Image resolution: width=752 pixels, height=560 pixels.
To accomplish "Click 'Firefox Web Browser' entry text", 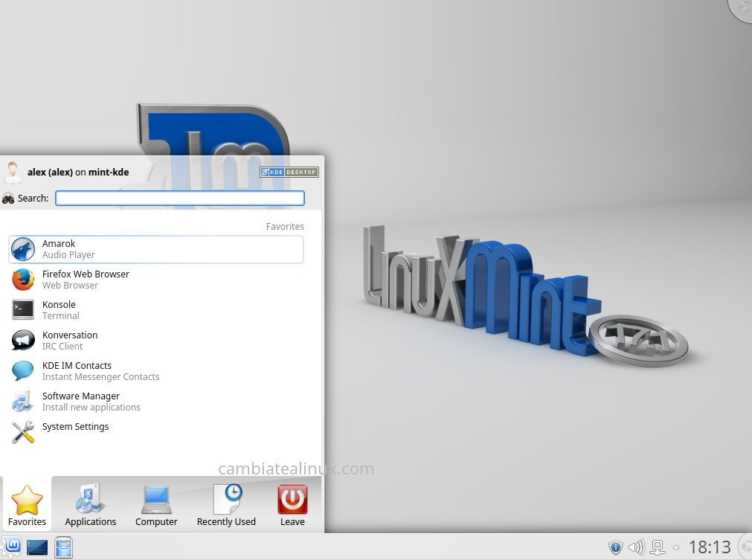I will (86, 274).
